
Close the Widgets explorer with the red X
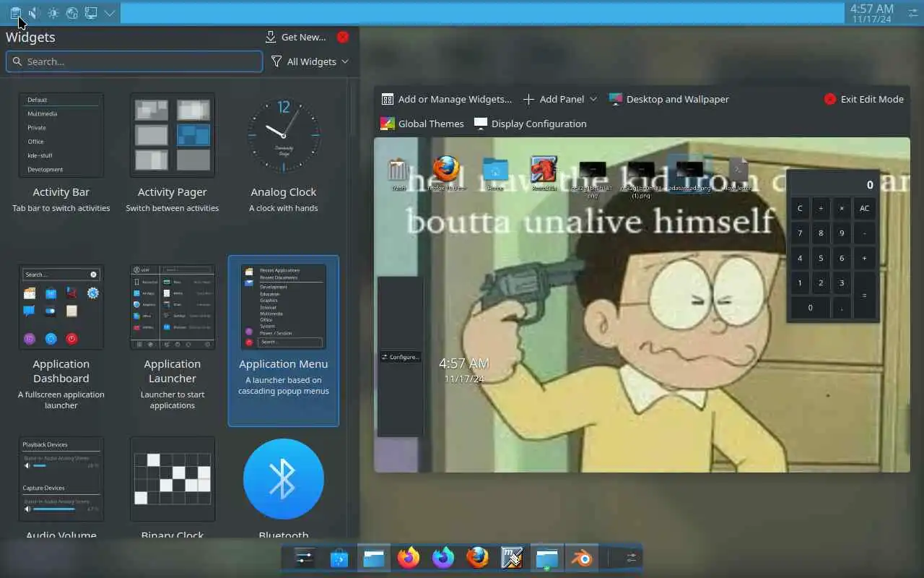coord(343,37)
